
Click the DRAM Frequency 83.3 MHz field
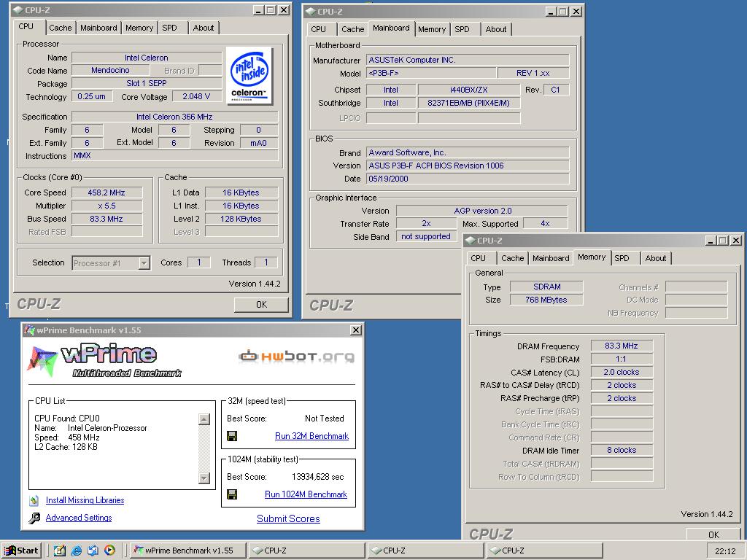[622, 346]
